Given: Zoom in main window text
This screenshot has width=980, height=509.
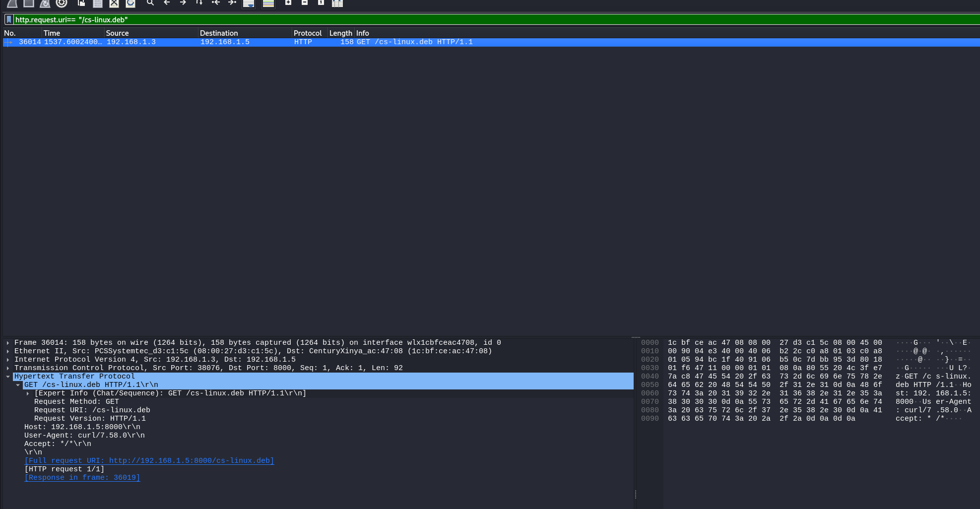Looking at the screenshot, I should point(288,3).
